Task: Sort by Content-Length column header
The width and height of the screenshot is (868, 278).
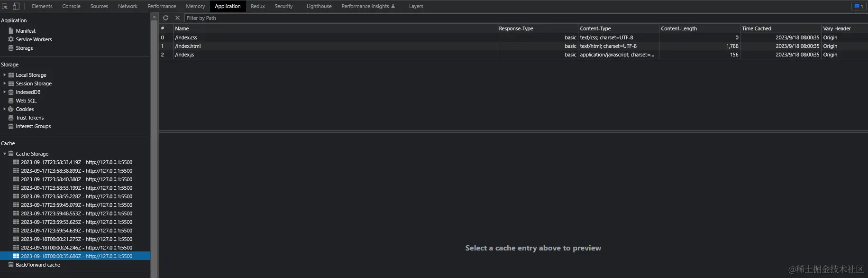Action: click(699, 28)
